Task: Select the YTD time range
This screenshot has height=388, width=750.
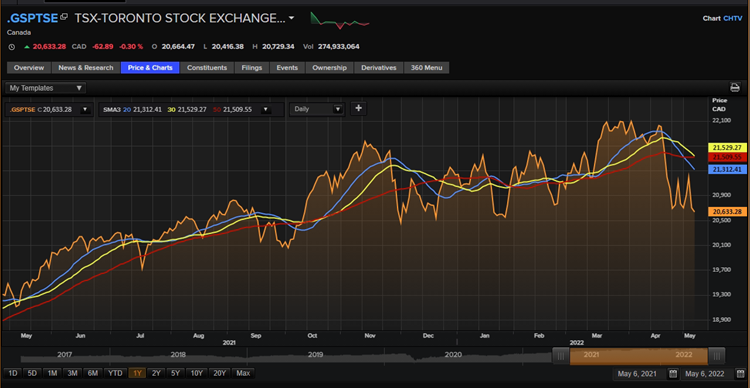Action: point(115,373)
